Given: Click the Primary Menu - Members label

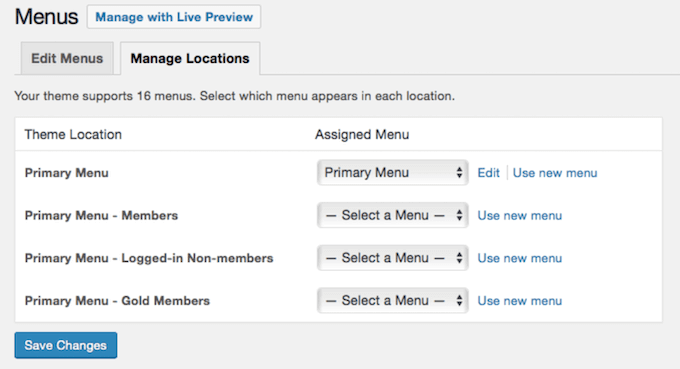Looking at the screenshot, I should pos(101,216).
